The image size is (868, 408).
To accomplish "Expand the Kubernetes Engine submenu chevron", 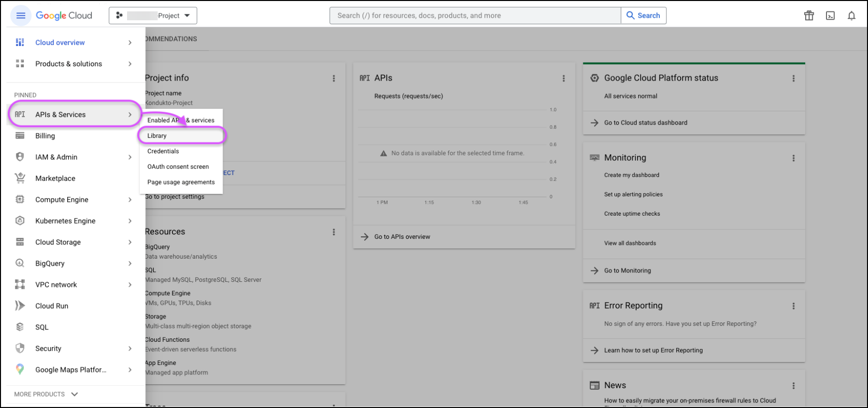I will [x=130, y=221].
